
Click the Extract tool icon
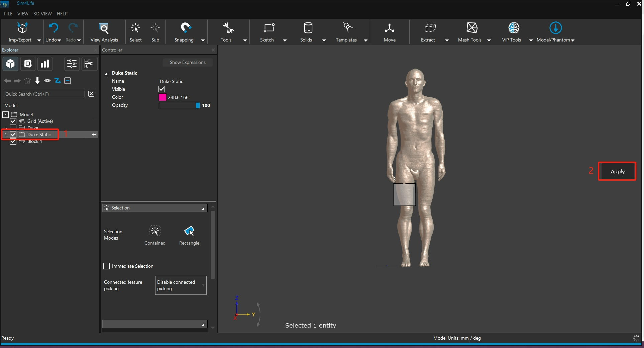pos(430,28)
